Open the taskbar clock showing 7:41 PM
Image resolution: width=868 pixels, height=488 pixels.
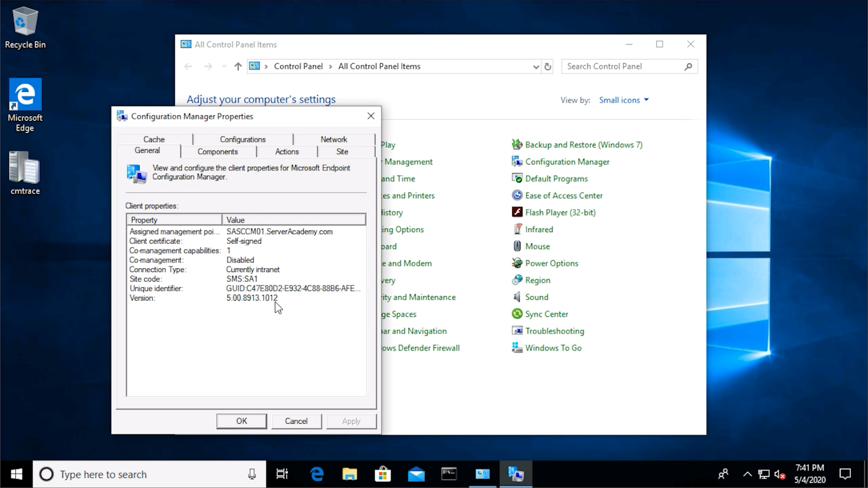(809, 474)
